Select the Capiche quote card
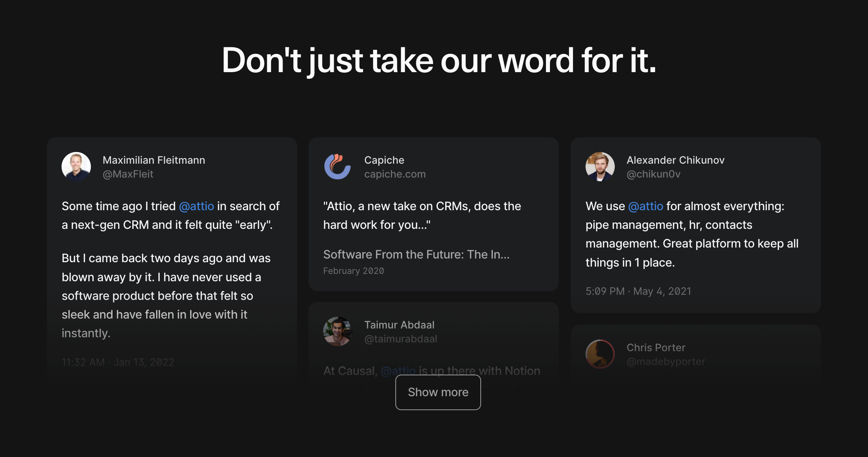 point(433,214)
